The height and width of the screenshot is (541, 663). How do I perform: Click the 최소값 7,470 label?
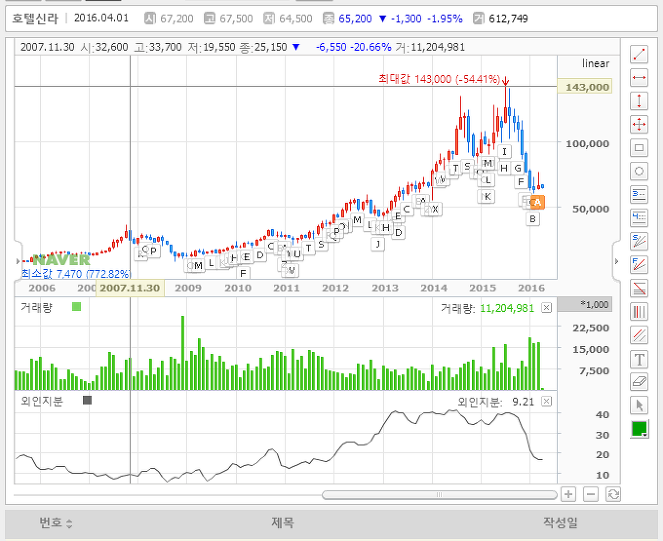coord(76,274)
